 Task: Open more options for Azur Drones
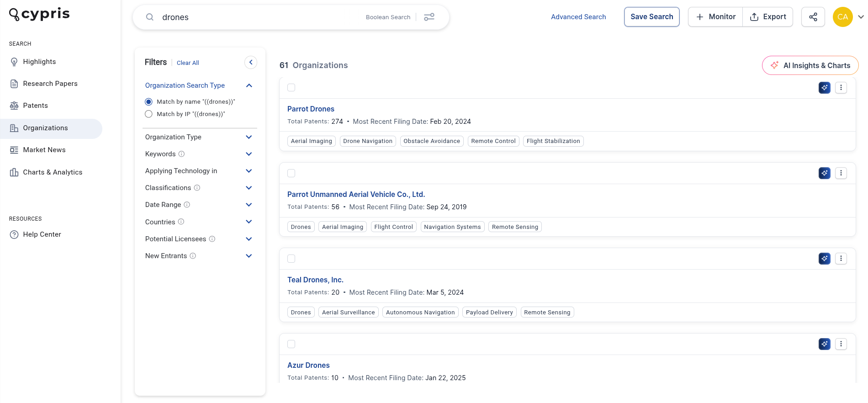(841, 344)
